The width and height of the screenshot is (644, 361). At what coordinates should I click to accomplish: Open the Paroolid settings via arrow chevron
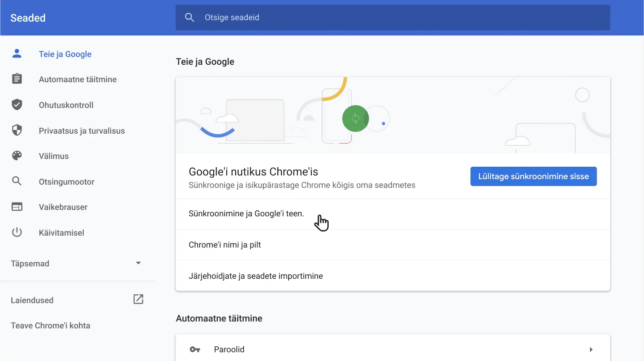[x=591, y=349]
